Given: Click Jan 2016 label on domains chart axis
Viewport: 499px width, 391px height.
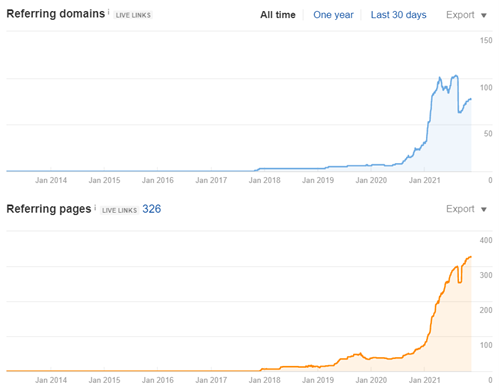Looking at the screenshot, I should pyautogui.click(x=158, y=180).
